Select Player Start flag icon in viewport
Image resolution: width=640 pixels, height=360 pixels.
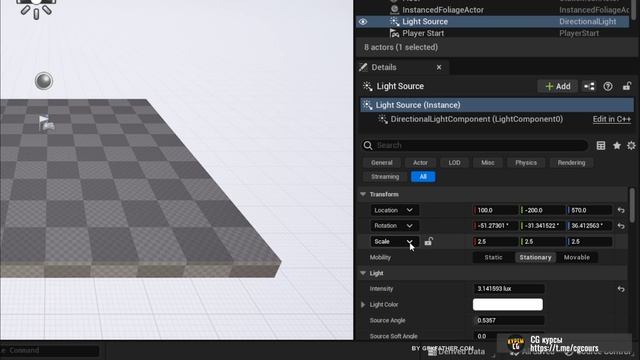(x=46, y=123)
